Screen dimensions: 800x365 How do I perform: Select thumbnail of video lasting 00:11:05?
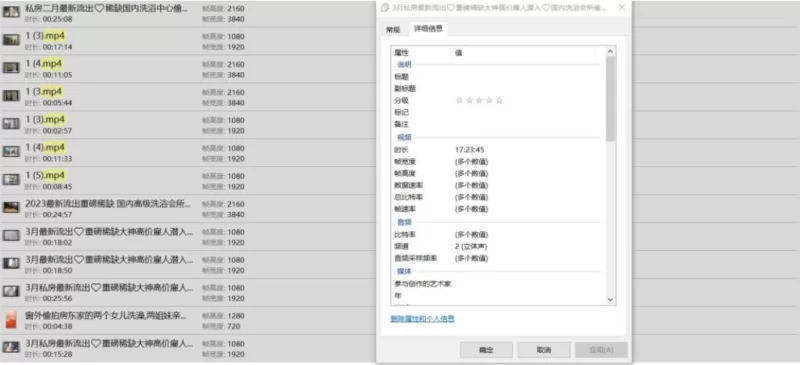(11, 68)
